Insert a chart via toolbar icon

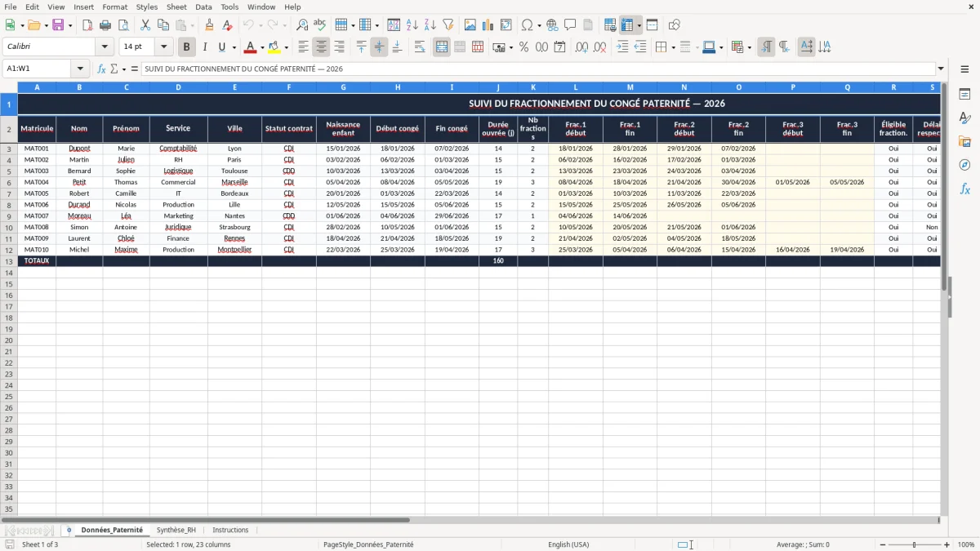[x=488, y=25]
